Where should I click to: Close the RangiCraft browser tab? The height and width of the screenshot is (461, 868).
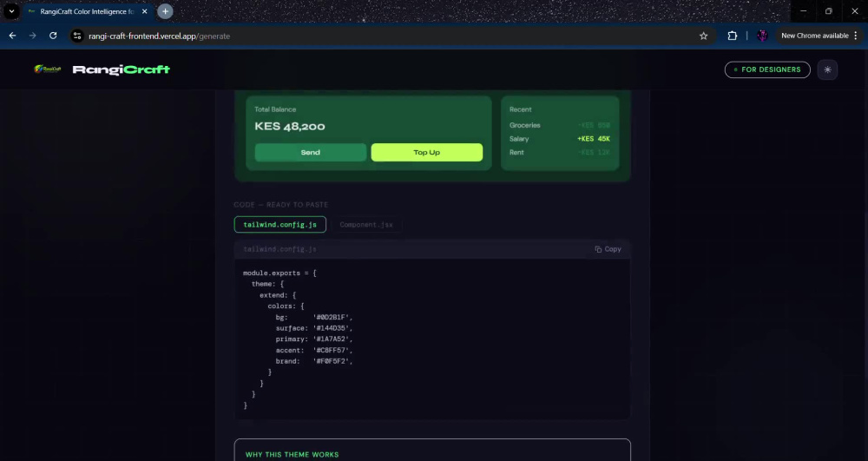click(x=144, y=11)
